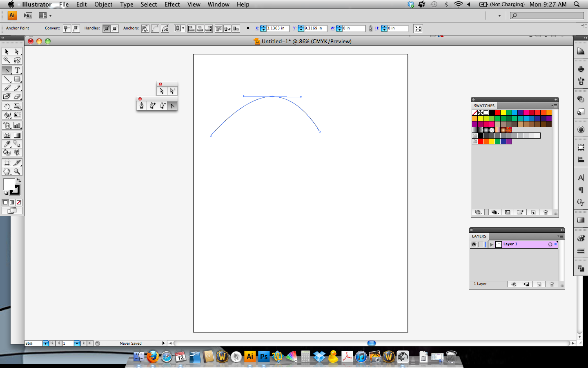Toggle Convert Selected Anchor to Corner
Screen dimensions: 588x368
pos(67,28)
